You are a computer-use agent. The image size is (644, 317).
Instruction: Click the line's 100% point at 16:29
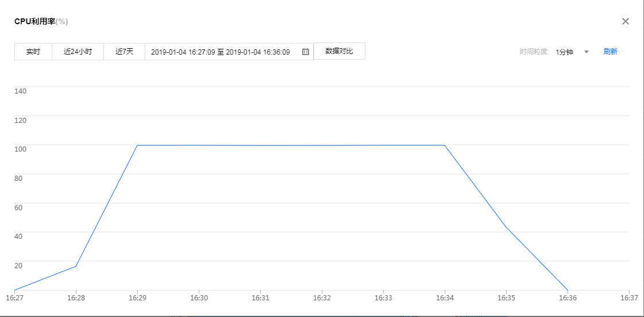pyautogui.click(x=137, y=145)
